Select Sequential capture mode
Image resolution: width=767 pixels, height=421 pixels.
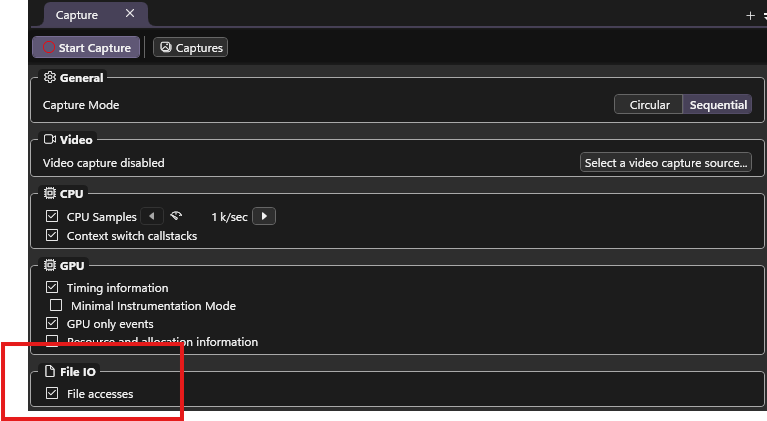click(x=718, y=105)
